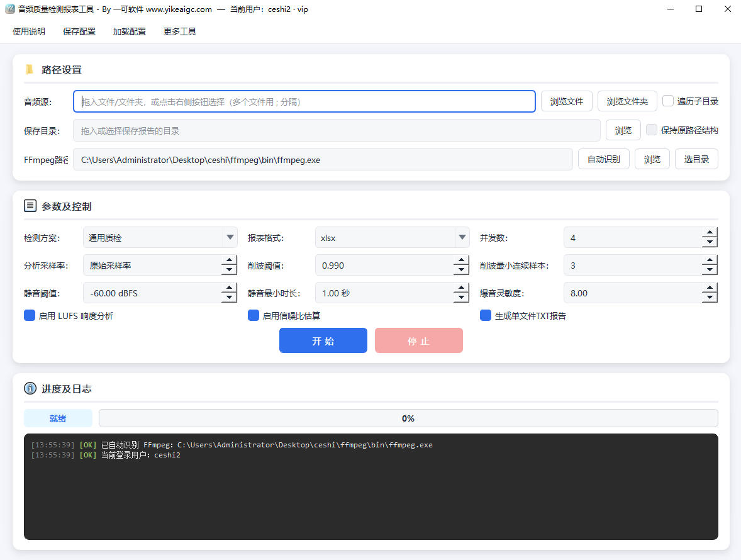Click the 浏览文件夹 button
The image size is (741, 560).
[627, 101]
